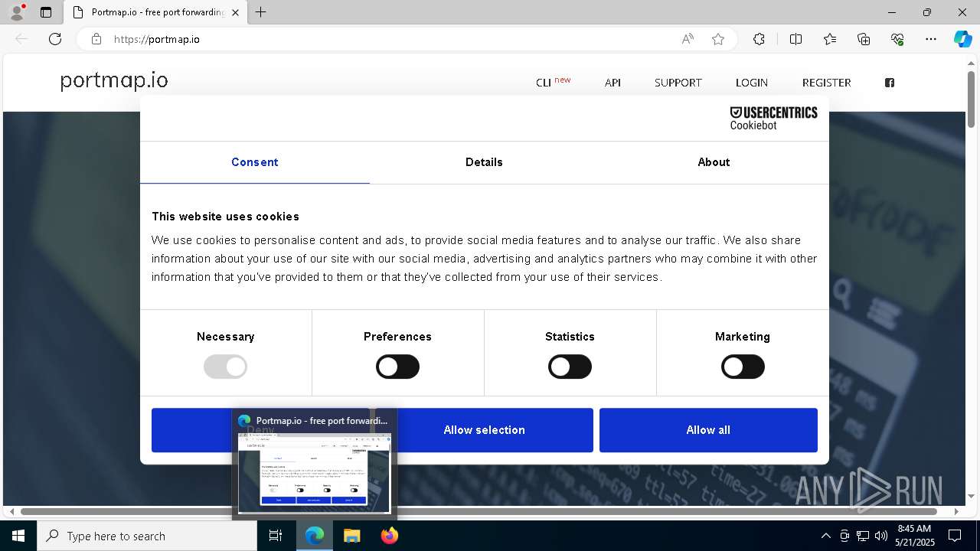980x551 pixels.
Task: Open Microsoft Edge from taskbar
Action: (315, 536)
